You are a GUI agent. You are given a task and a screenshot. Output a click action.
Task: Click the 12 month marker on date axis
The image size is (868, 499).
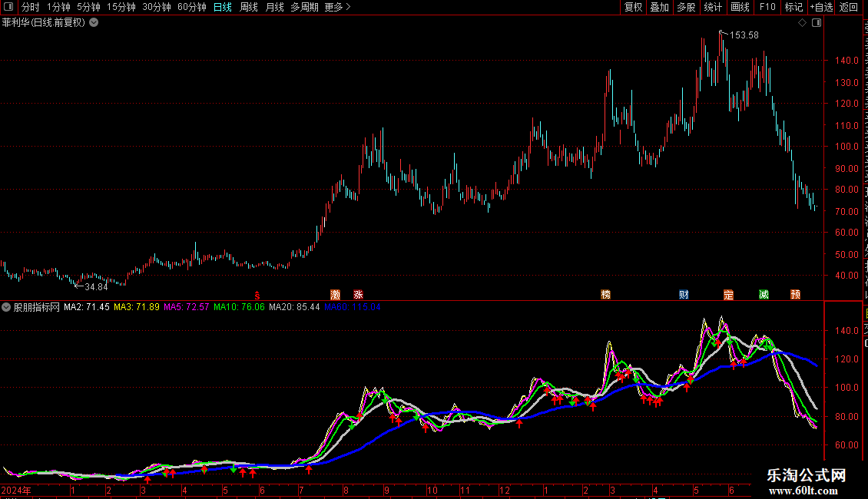(505, 490)
